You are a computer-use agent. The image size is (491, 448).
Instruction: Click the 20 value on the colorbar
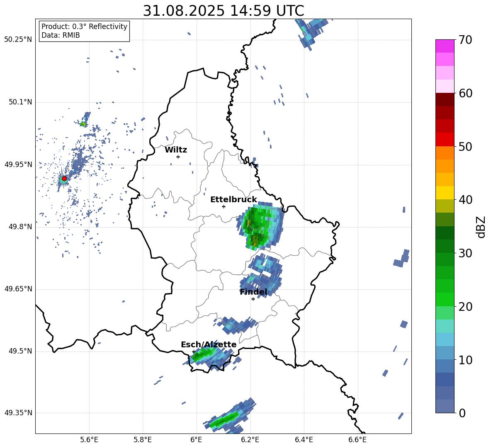[x=465, y=307]
